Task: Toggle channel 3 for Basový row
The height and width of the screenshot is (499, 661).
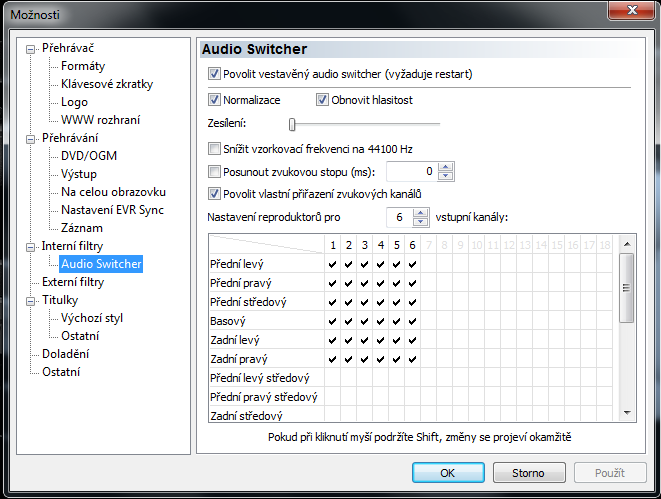Action: click(365, 321)
